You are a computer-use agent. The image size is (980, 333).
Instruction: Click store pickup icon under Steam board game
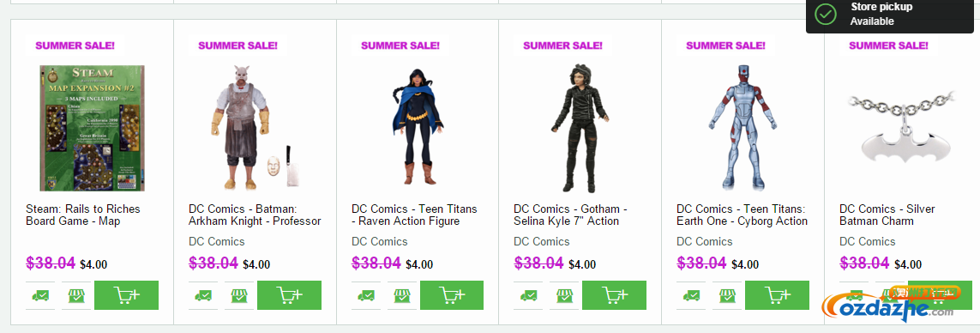point(76,295)
